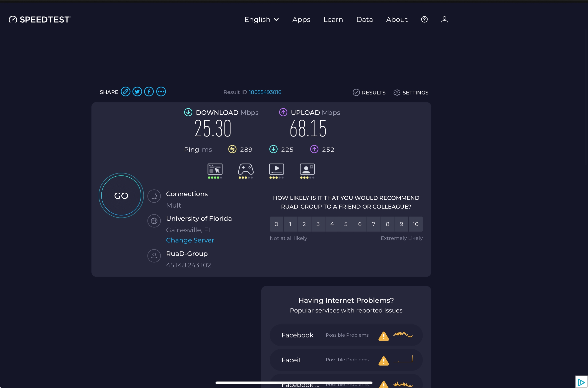Select rating 7 in recommendation scale
Viewport: 588px width, 388px height.
pos(374,224)
